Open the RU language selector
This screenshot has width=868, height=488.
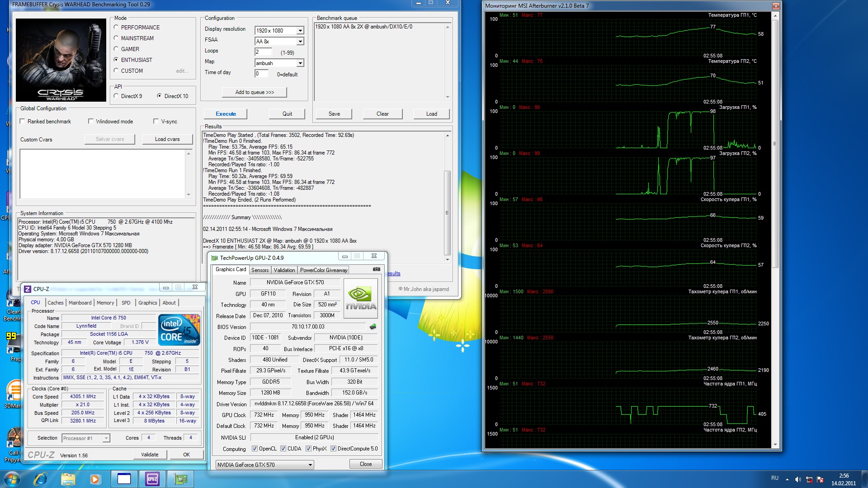(x=774, y=478)
